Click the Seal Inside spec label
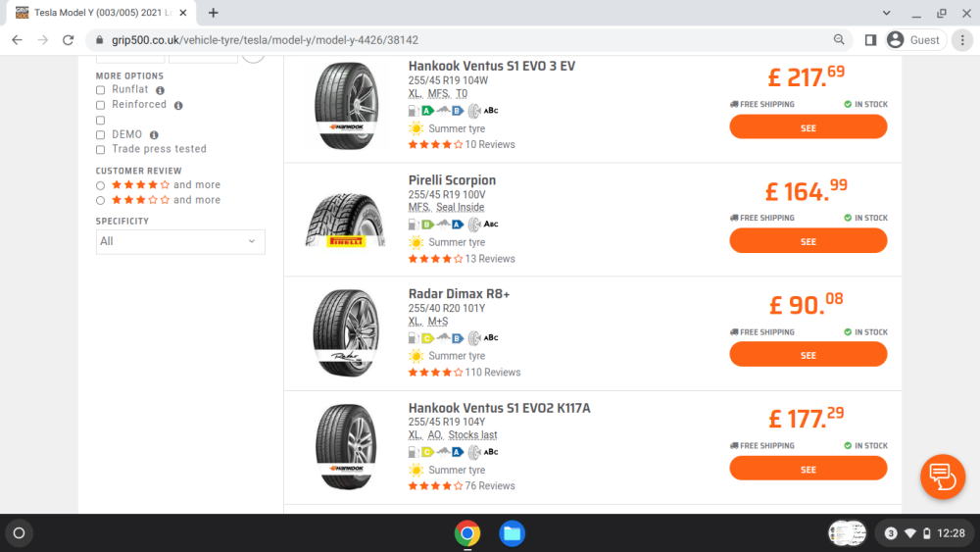The height and width of the screenshot is (552, 980). (460, 208)
